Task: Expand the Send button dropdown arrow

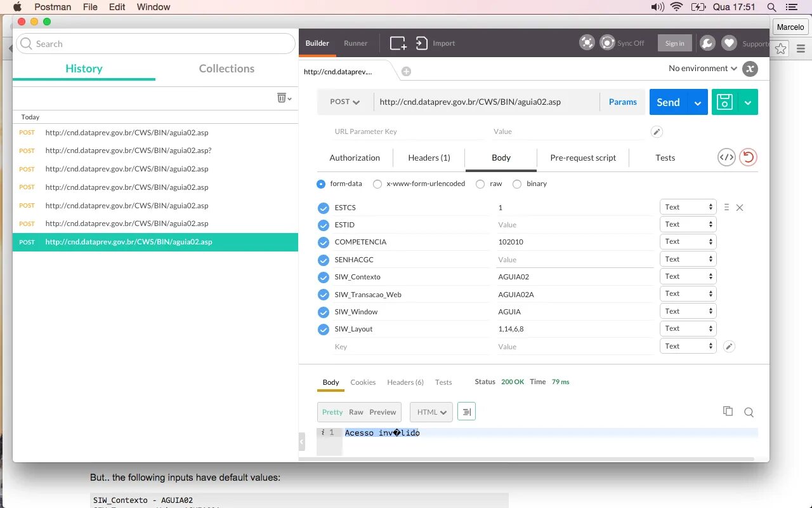Action: [x=698, y=102]
